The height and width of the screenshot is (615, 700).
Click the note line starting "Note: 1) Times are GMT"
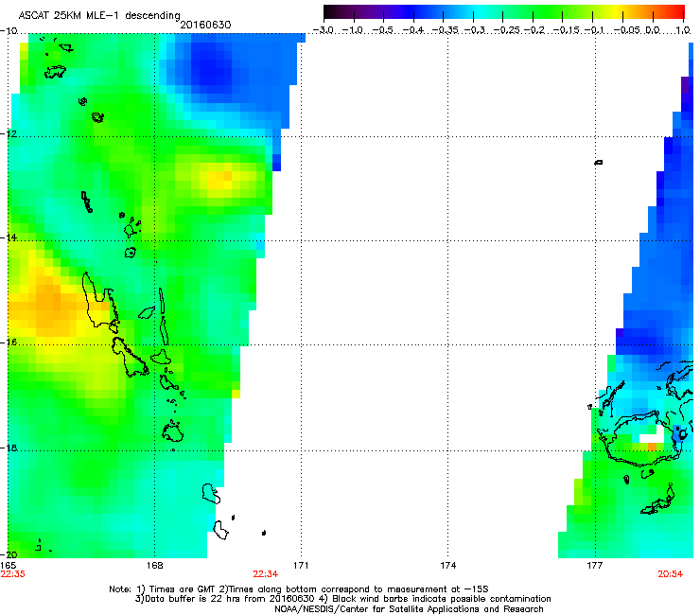pos(299,589)
